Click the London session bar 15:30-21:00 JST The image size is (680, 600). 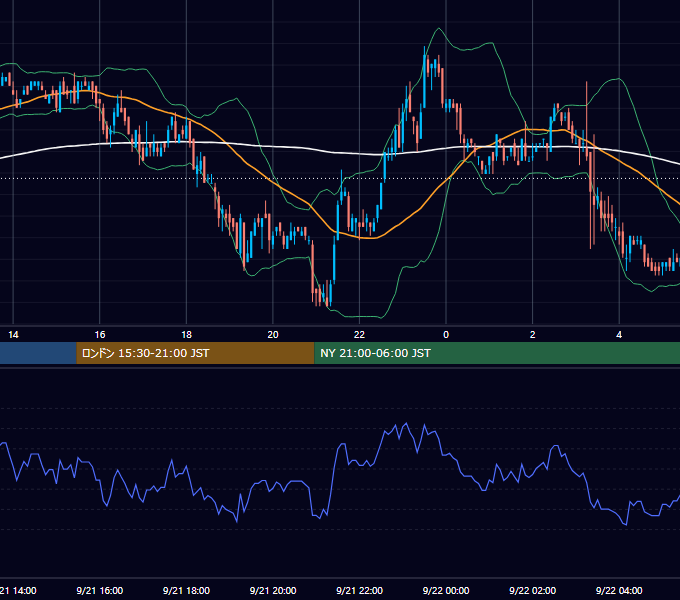tap(195, 353)
